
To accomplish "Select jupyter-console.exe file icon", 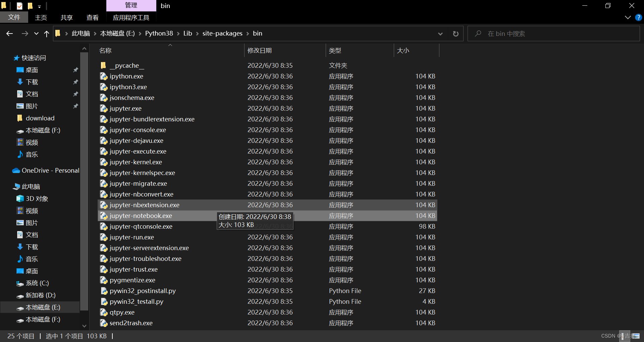I will point(104,130).
